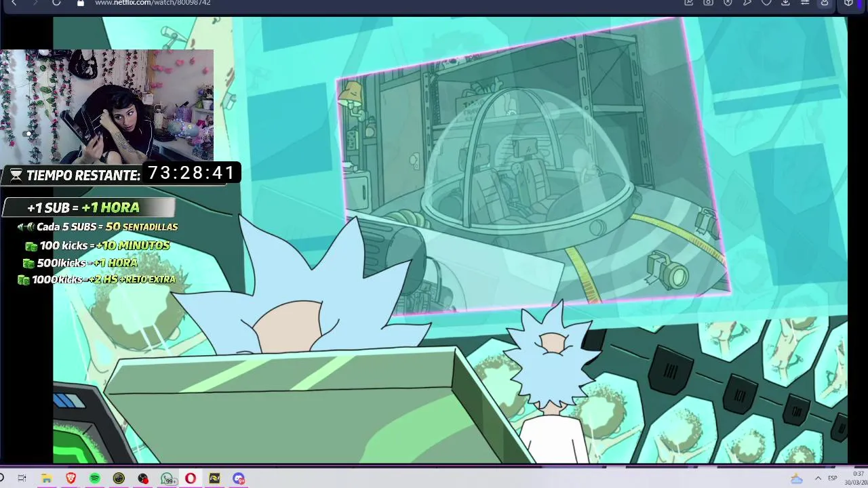868x488 pixels.
Task: Open the browser downloads icon
Action: 785,3
